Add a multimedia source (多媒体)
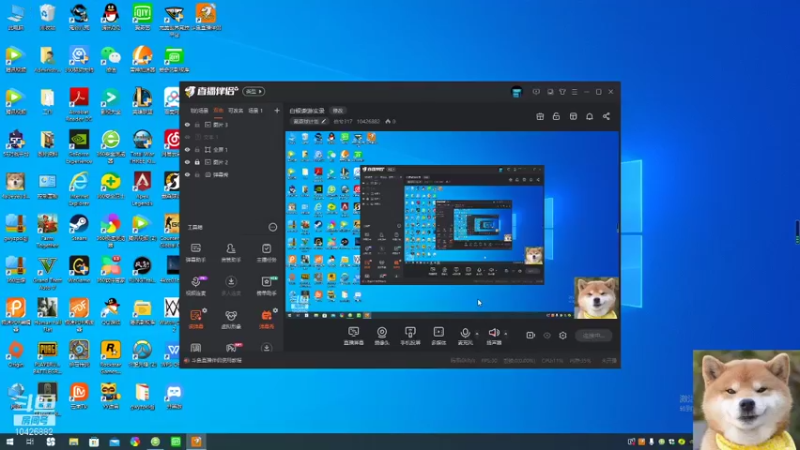Screen dimensions: 800x450 439,336
